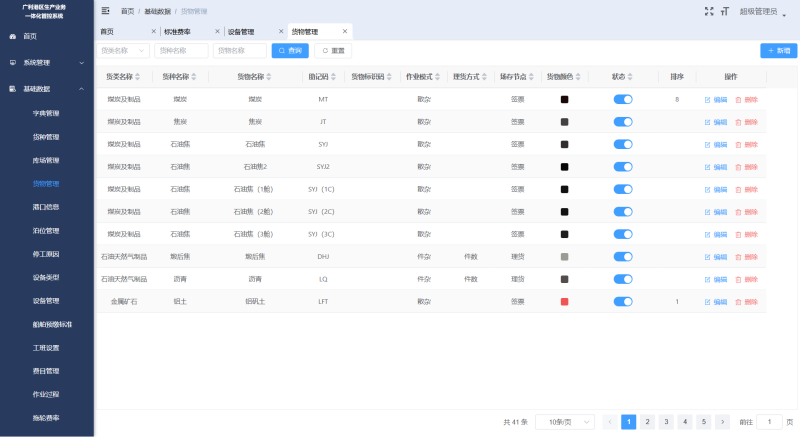Toggle the status switch in the 煅后焦 row

point(623,256)
